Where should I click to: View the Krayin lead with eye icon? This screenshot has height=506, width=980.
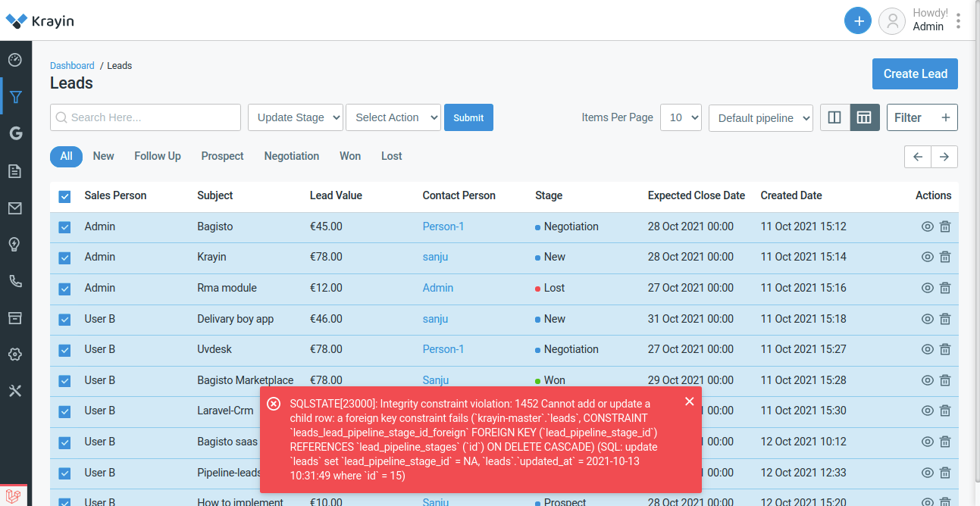927,257
